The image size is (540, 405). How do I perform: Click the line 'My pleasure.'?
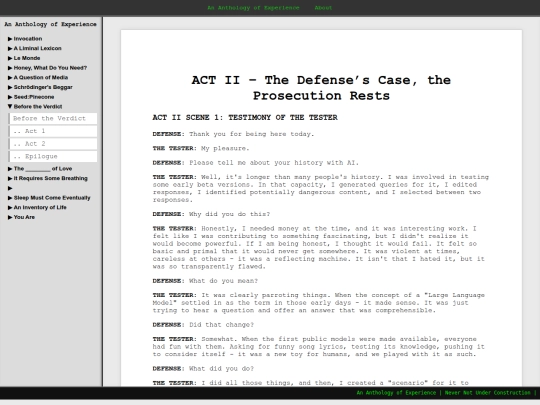[225, 148]
